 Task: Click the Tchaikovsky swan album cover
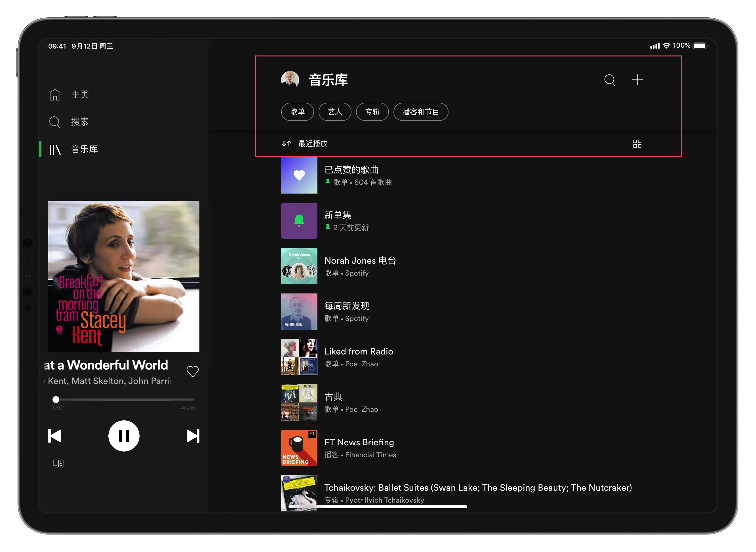(299, 493)
